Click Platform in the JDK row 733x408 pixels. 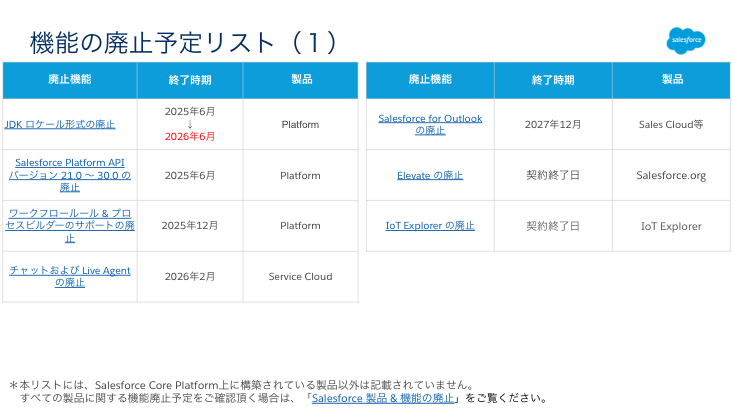point(301,125)
